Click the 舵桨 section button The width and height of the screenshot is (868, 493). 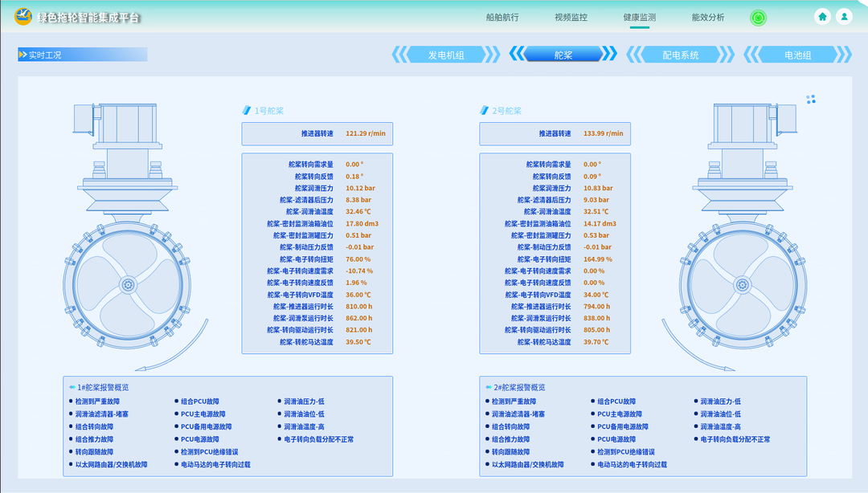pyautogui.click(x=563, y=55)
